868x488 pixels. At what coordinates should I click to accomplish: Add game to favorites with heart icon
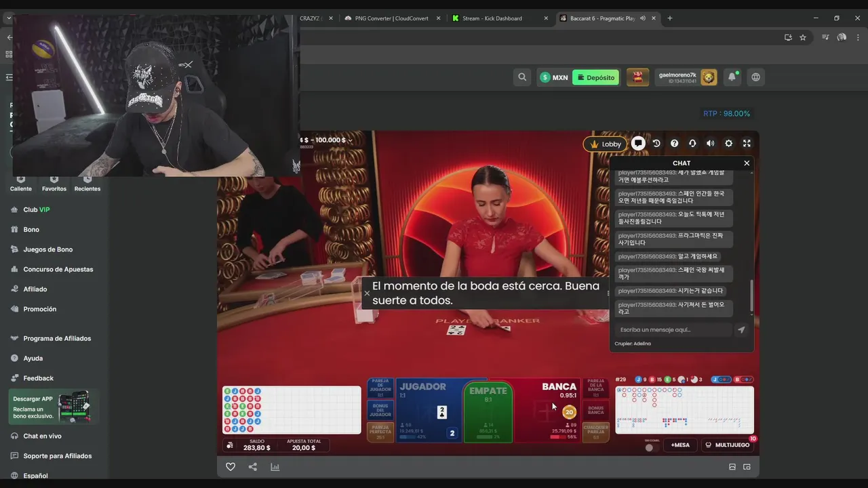click(231, 467)
